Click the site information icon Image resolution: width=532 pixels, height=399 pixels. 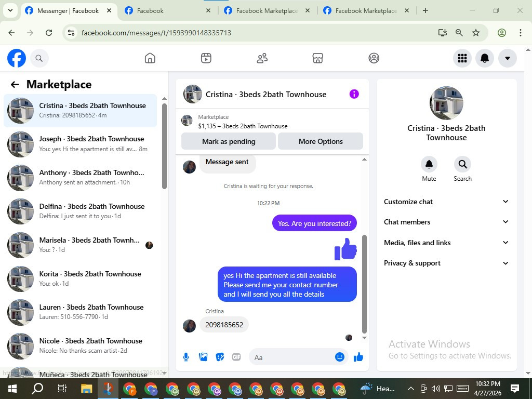71,33
